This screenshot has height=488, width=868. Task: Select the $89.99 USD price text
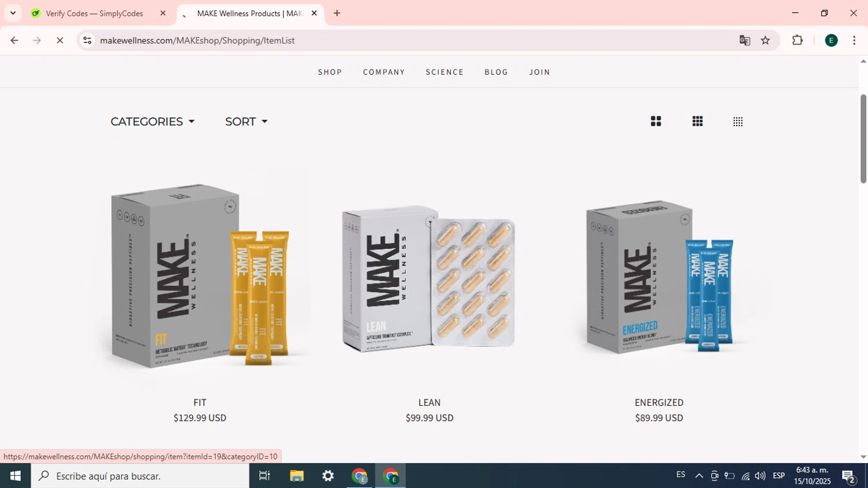click(x=659, y=417)
